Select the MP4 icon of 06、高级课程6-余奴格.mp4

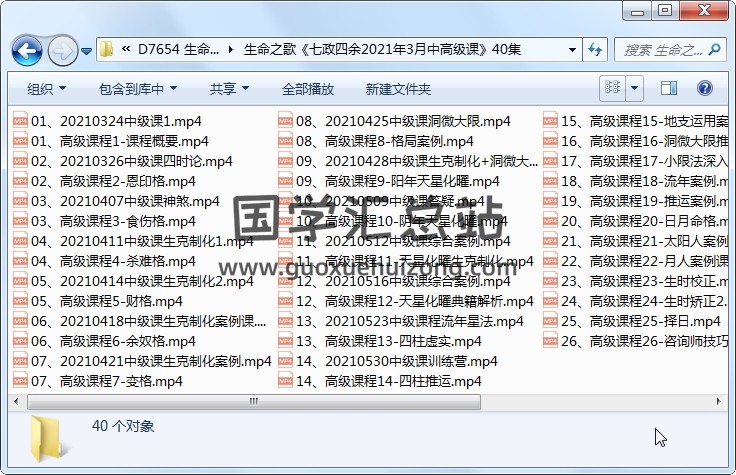click(x=20, y=341)
